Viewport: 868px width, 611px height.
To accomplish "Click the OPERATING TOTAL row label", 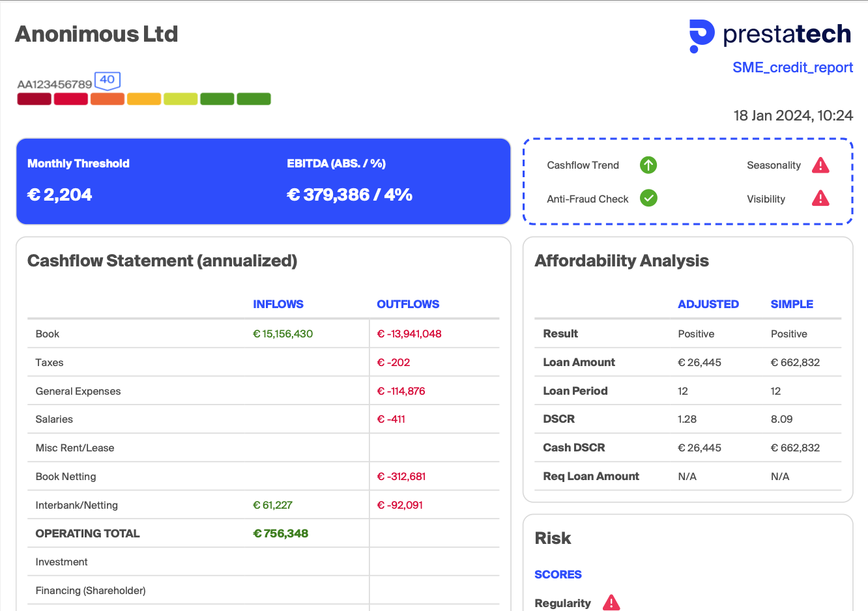I will [87, 533].
